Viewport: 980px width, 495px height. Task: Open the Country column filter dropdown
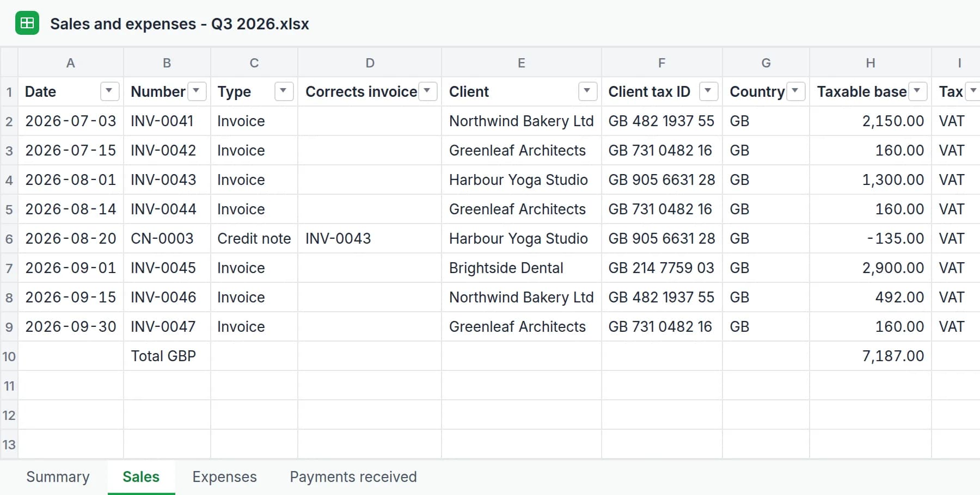[795, 91]
